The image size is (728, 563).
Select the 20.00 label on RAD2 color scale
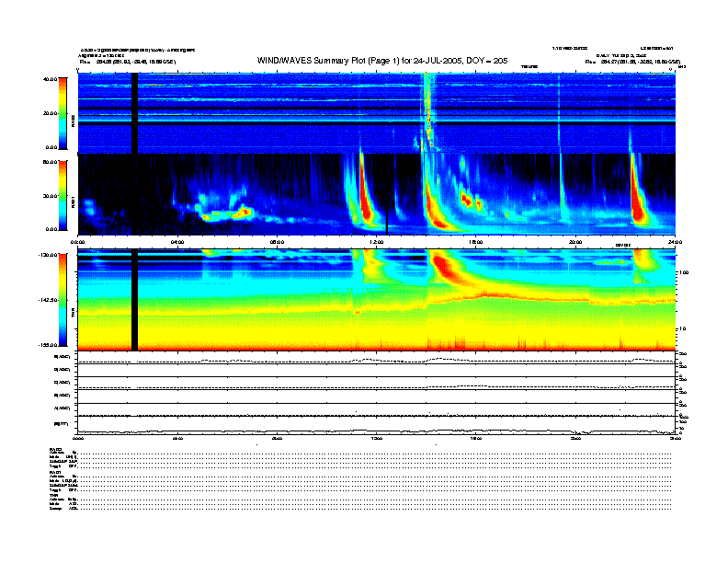(x=51, y=113)
